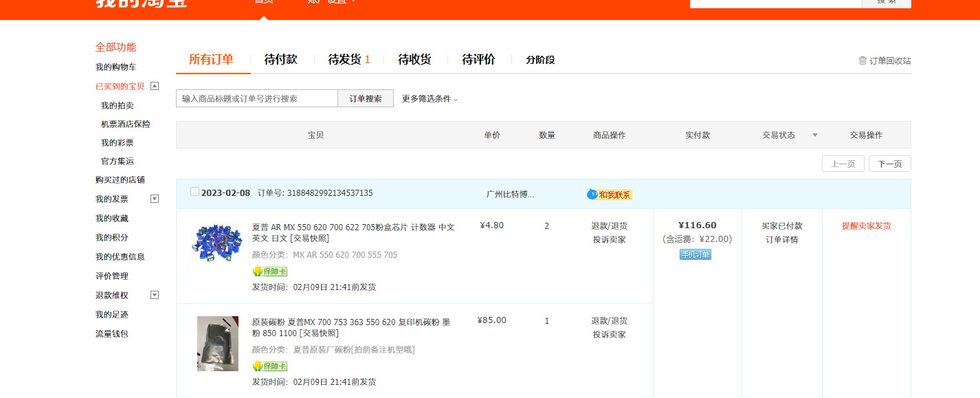Open 官方集运 in the sidebar

coord(118,162)
